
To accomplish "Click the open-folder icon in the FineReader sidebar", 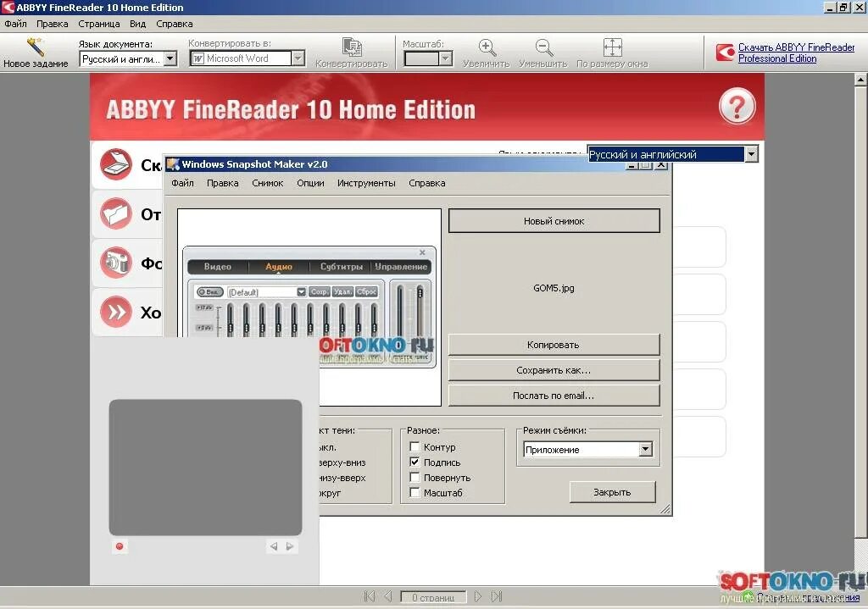I will point(115,213).
